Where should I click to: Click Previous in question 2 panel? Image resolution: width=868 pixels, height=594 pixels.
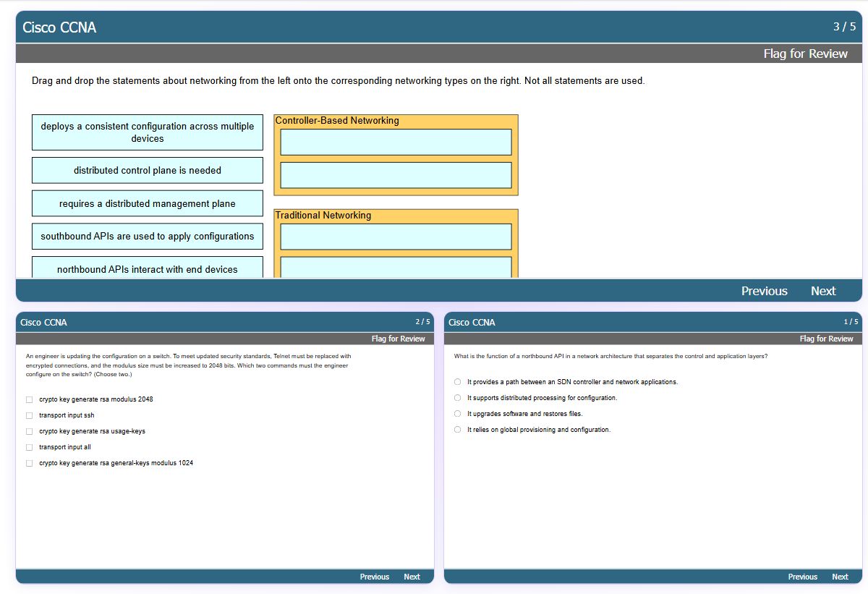pyautogui.click(x=374, y=577)
